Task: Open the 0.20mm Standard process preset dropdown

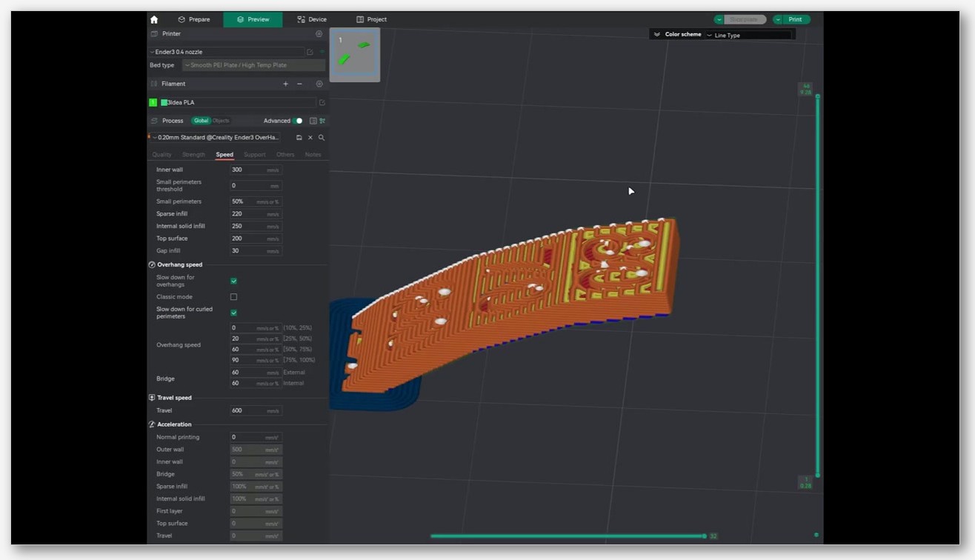Action: click(x=216, y=138)
